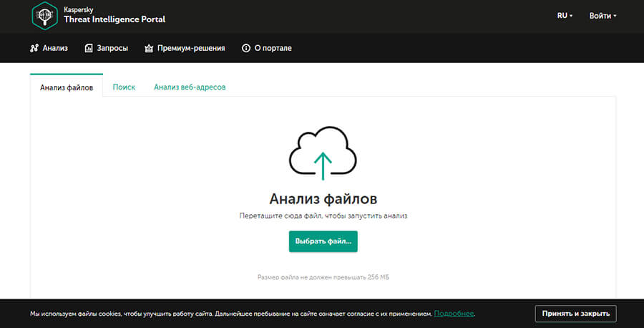Open the RU language dropdown
The image size is (644, 328).
565,16
